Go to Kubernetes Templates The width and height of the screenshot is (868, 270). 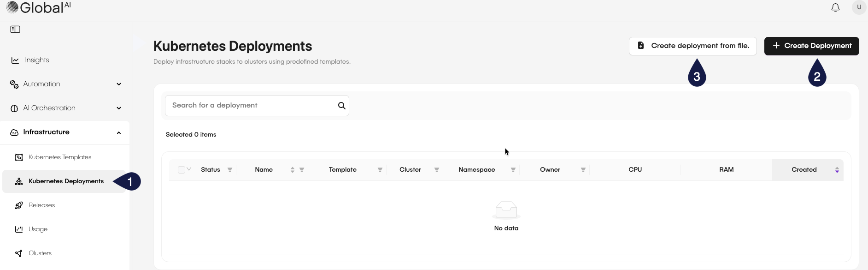coord(60,157)
